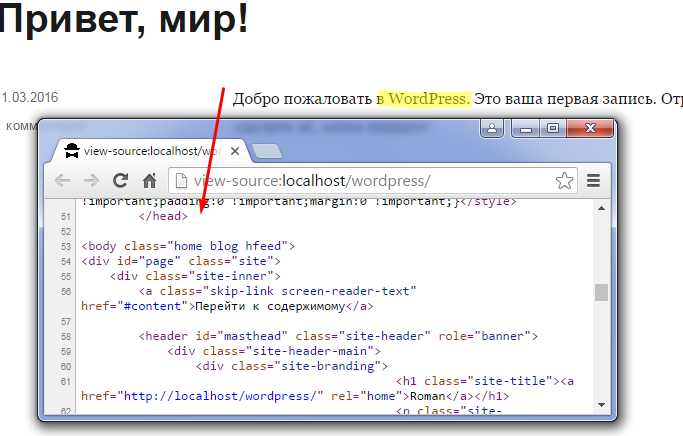The image size is (683, 436).
Task: Click the header id="masthead" line
Action: coord(338,336)
